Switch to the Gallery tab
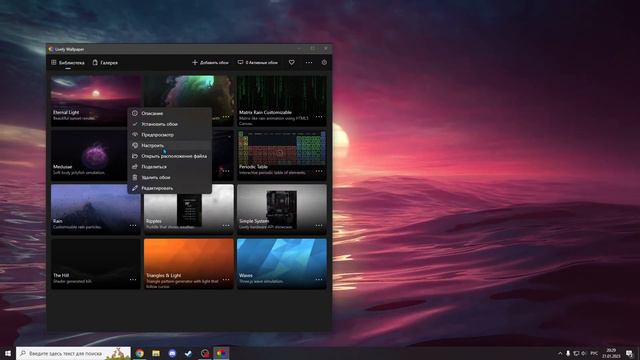Viewport: 640px width, 360px height. click(105, 63)
